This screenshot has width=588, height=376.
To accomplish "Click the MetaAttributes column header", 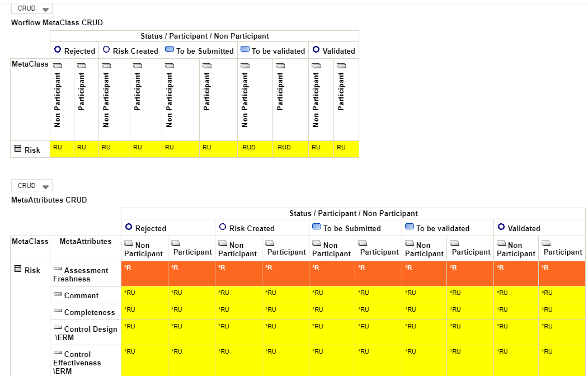I will [x=85, y=242].
